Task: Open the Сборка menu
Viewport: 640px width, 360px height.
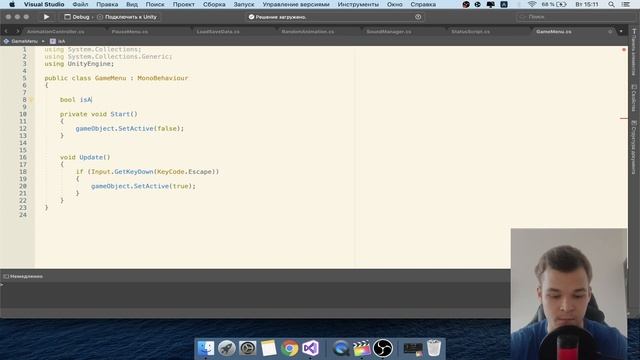Action: click(x=214, y=4)
